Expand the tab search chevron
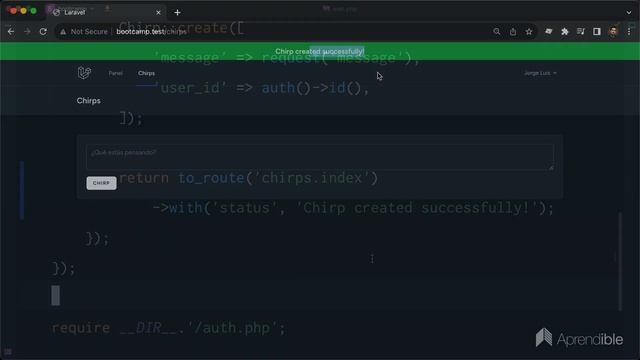The height and width of the screenshot is (360, 640). [629, 13]
